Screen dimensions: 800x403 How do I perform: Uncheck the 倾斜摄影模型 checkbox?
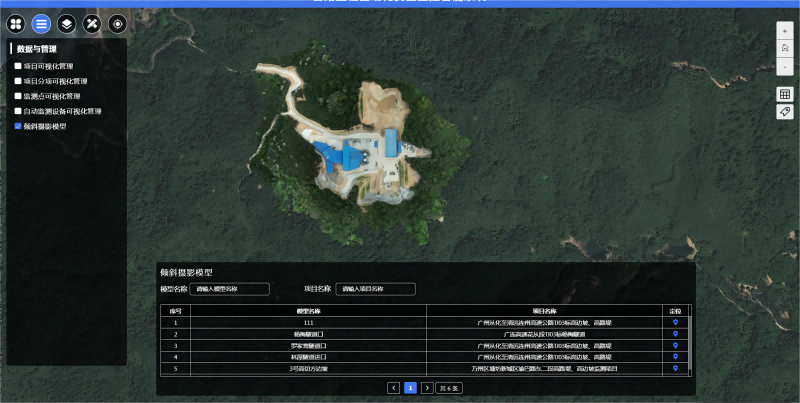click(x=18, y=127)
